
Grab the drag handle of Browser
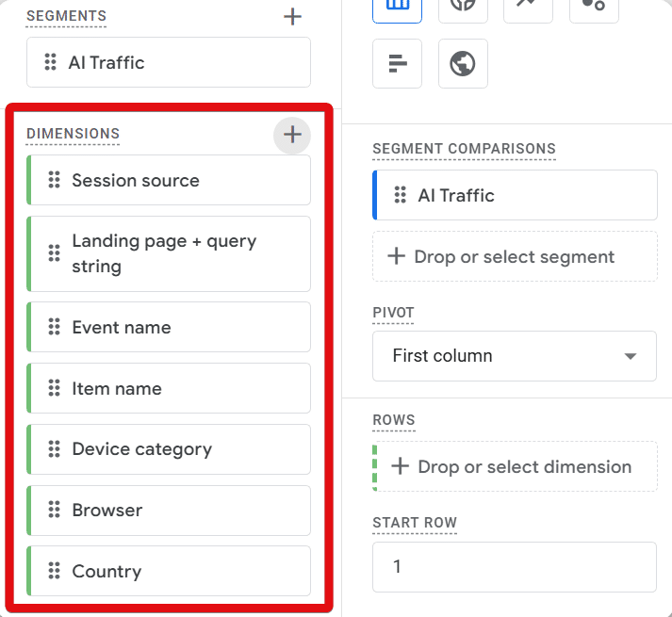pos(54,510)
